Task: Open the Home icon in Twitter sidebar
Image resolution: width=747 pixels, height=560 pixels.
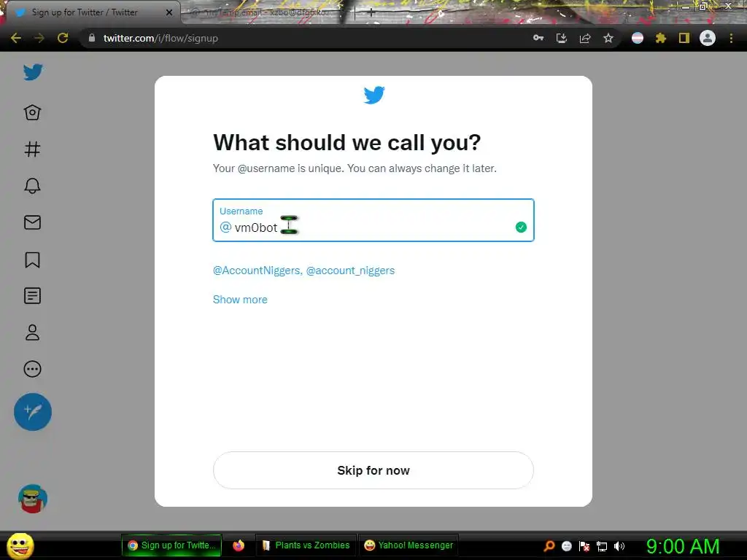Action: (x=32, y=112)
